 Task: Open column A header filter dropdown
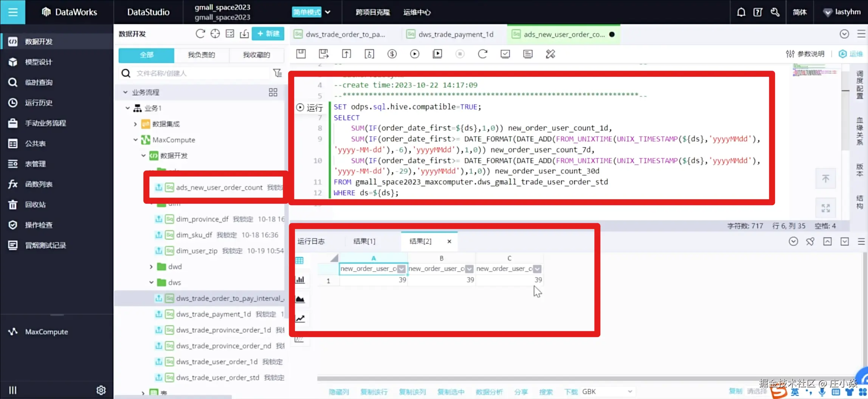point(401,269)
